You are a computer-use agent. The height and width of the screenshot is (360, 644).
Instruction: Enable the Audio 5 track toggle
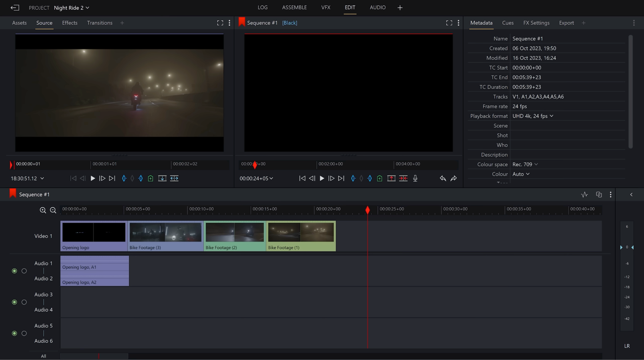[14, 333]
